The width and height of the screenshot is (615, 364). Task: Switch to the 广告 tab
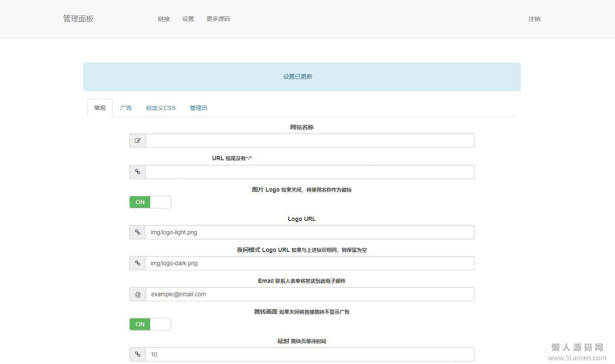coord(126,108)
